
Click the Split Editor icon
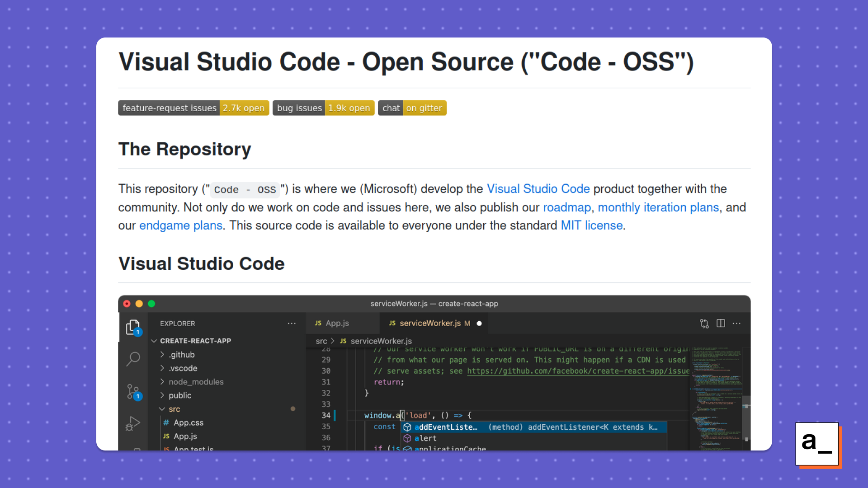721,324
